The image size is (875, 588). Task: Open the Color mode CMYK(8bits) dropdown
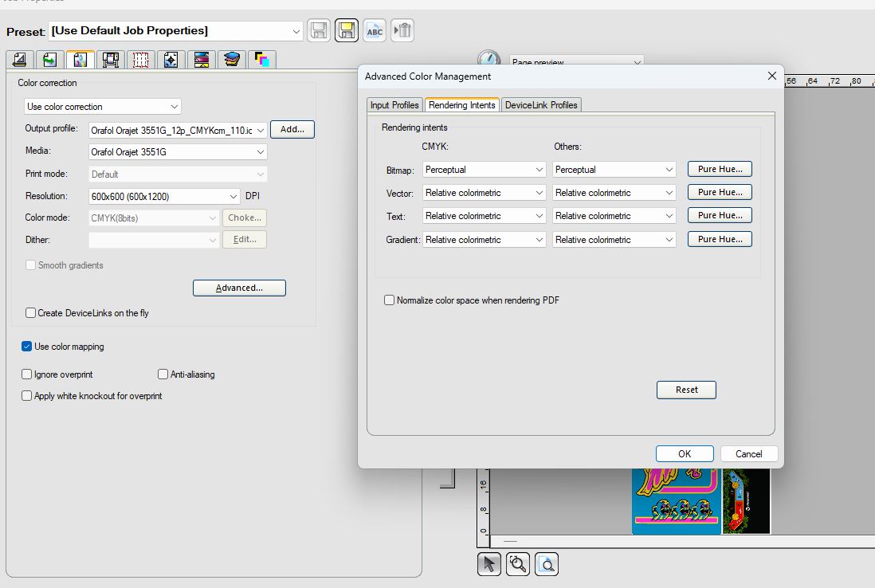click(154, 218)
